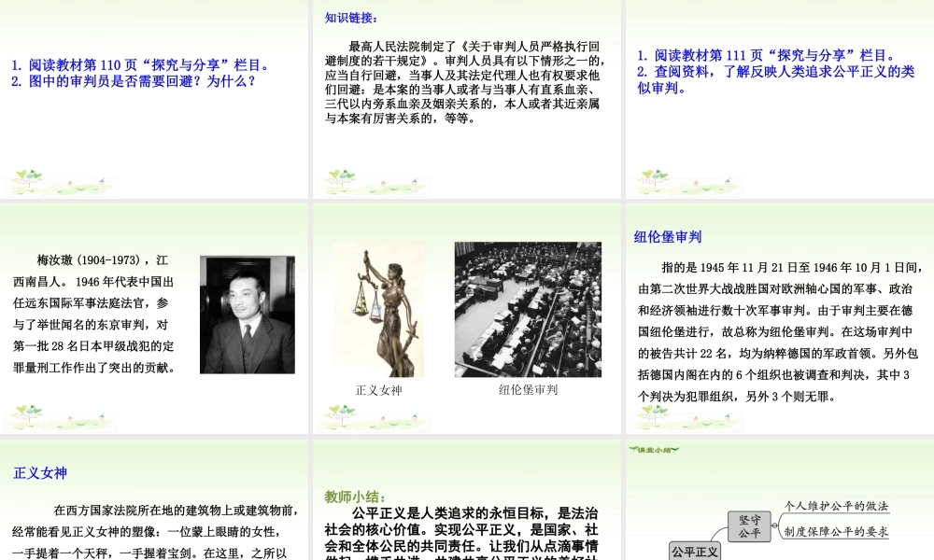Click the 制度保障公平的要求 branch
The image size is (934, 560).
coord(836,531)
